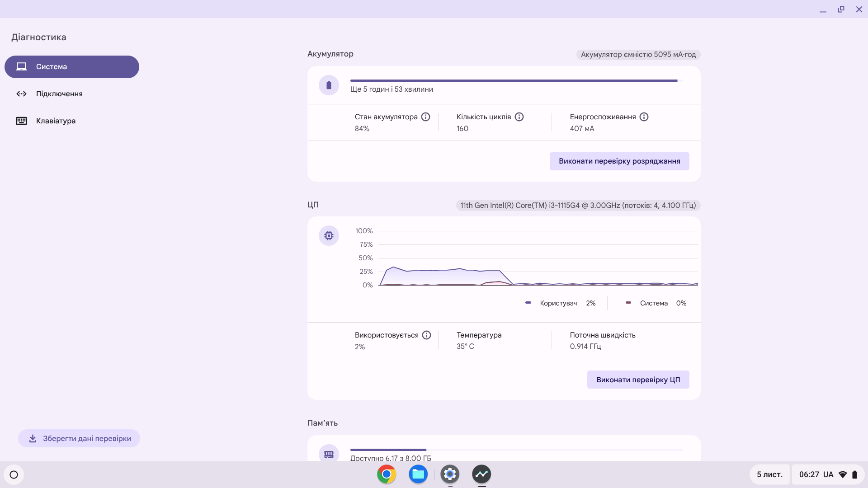
Task: Save test data via Зберегти дані перевірки
Action: tap(79, 439)
